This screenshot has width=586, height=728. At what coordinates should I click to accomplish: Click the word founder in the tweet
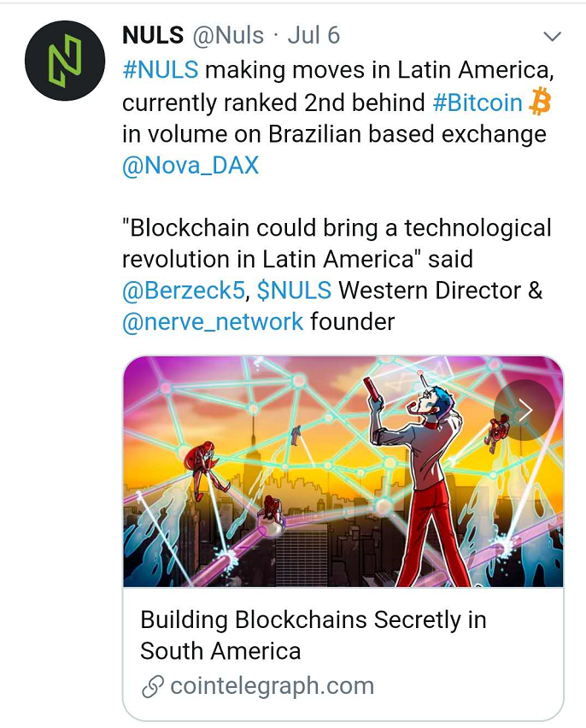pyautogui.click(x=353, y=322)
